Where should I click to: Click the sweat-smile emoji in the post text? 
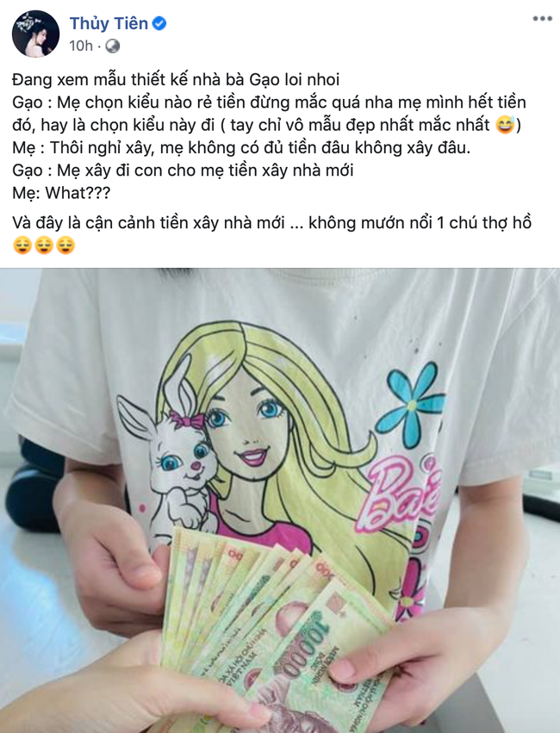(504, 125)
